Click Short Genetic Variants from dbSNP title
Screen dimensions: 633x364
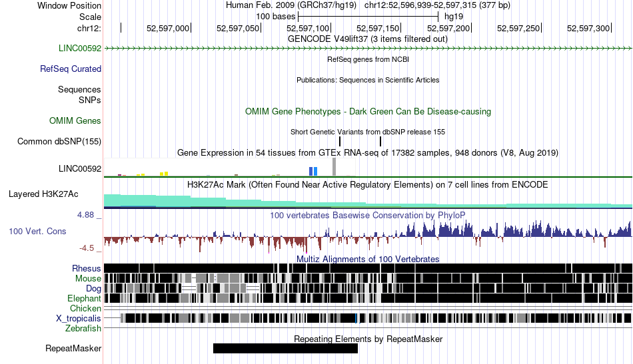tap(368, 132)
